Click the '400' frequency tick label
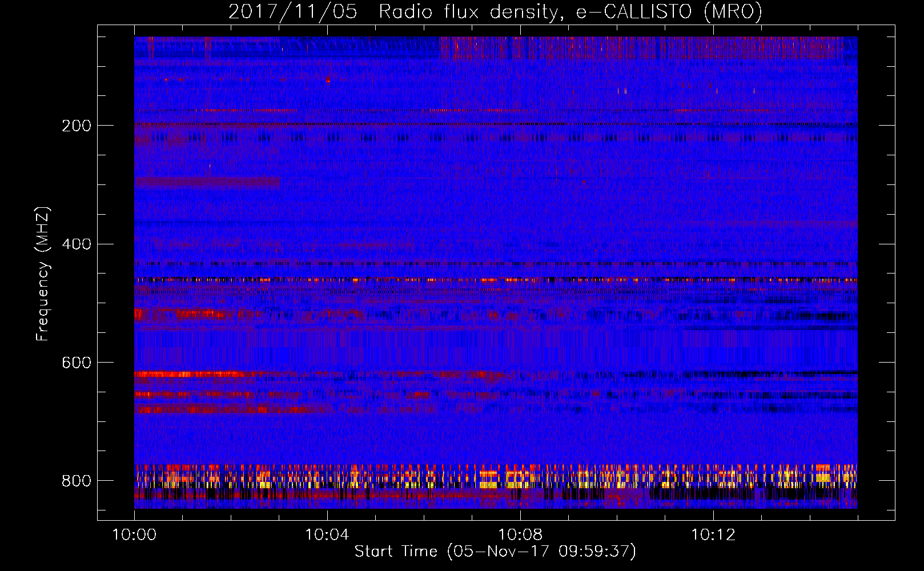Viewport: 924px width, 571px height. [77, 244]
